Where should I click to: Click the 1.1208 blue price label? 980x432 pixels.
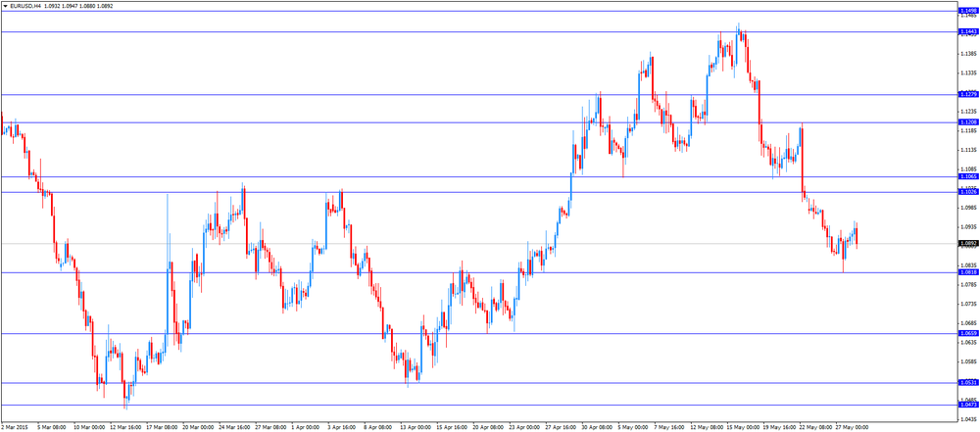click(968, 122)
